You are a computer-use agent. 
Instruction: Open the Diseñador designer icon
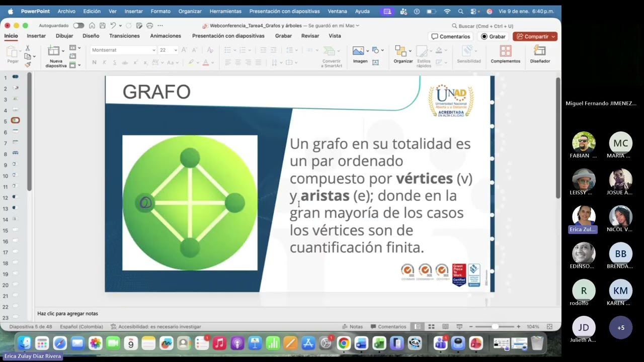click(540, 51)
